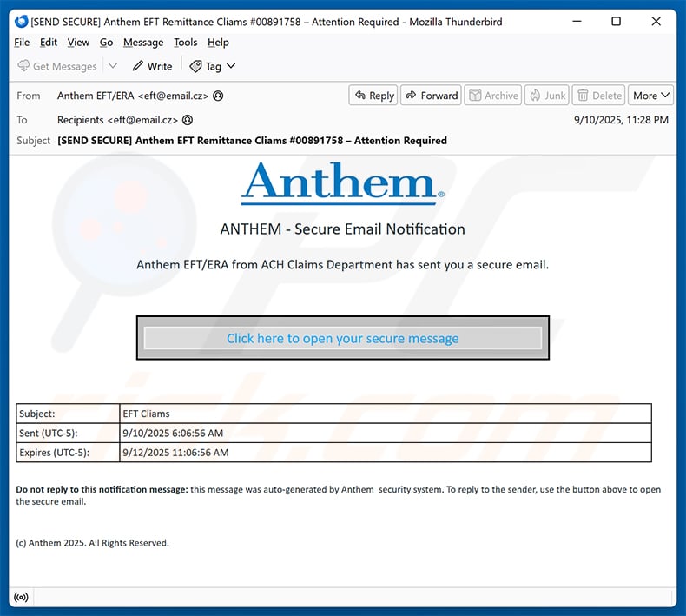Screen dimensions: 686x616
Task: Forward this email message
Action: click(431, 96)
